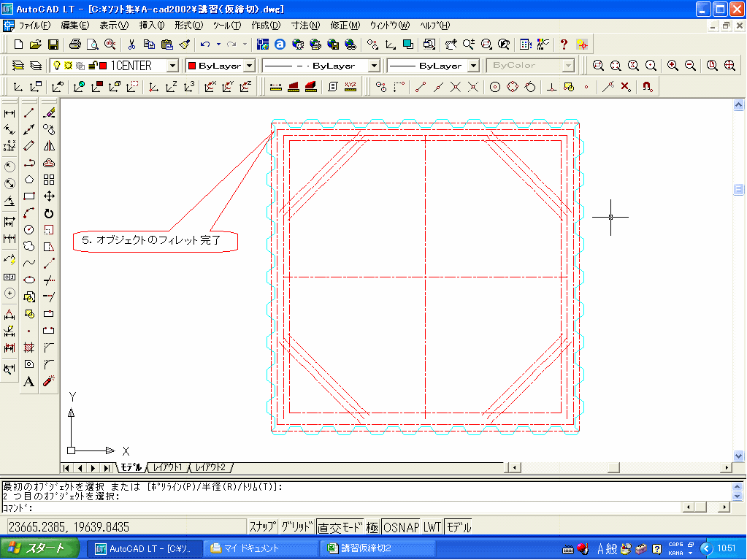Click the Paste clipboard icon

166,45
